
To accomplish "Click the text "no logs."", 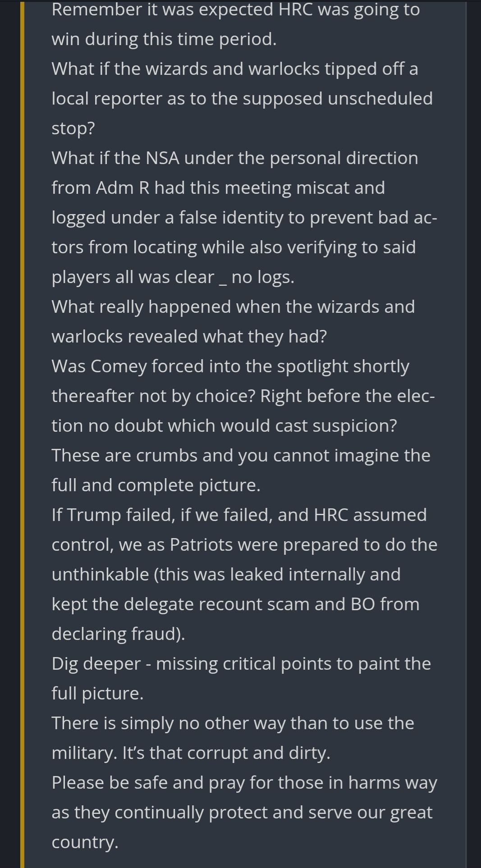I will [263, 277].
